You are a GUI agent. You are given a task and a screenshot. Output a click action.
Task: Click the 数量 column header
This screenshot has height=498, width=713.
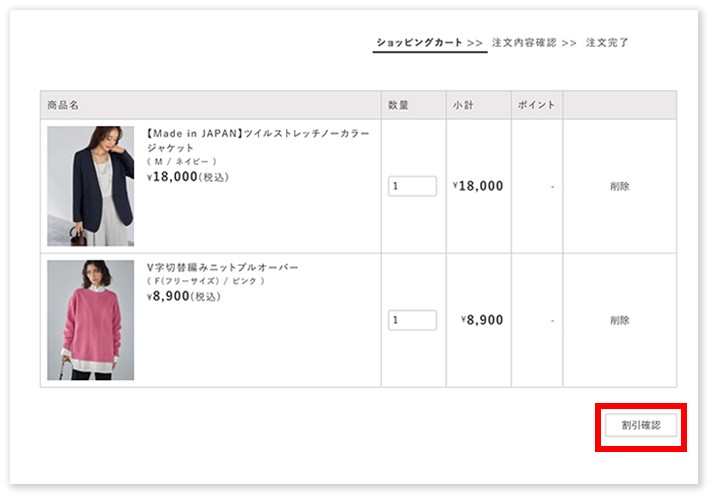(399, 105)
